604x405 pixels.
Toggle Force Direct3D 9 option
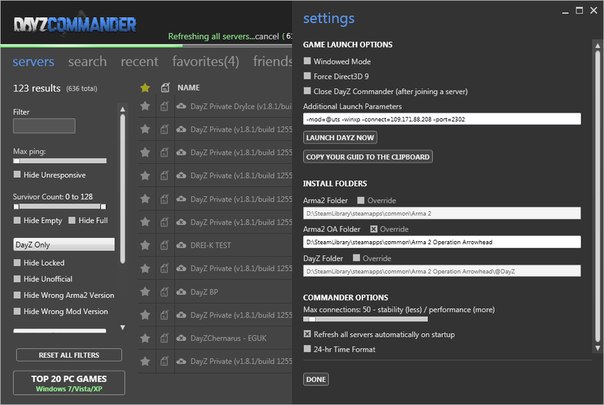pyautogui.click(x=307, y=76)
